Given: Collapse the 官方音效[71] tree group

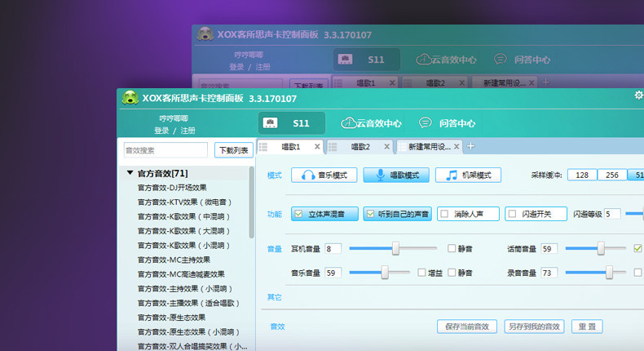Looking at the screenshot, I should [x=130, y=173].
